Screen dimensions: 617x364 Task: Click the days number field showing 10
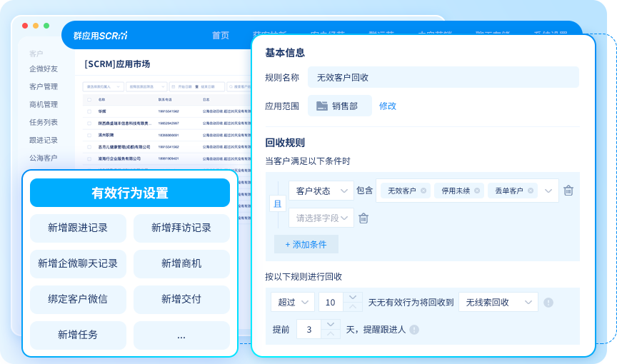(x=331, y=303)
